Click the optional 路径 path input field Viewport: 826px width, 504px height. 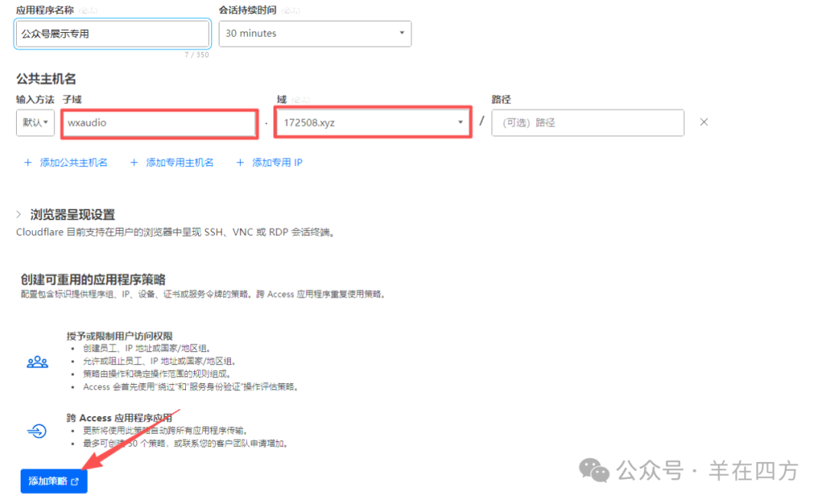(x=587, y=122)
